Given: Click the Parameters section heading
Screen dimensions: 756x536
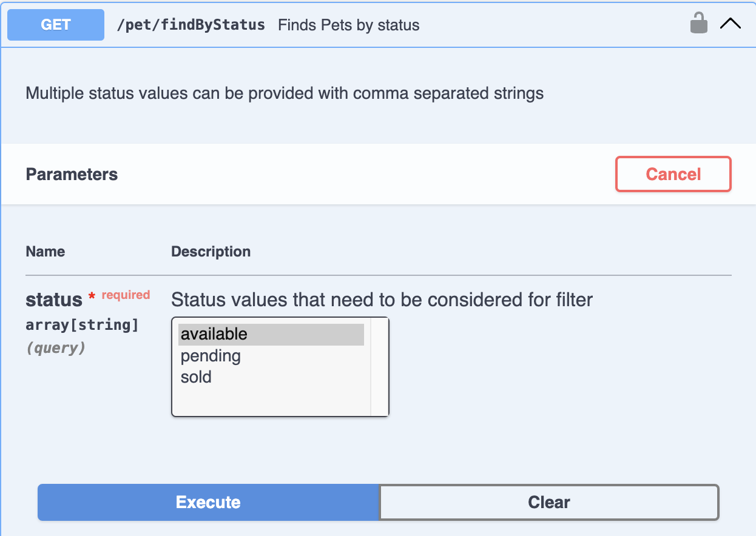Looking at the screenshot, I should (x=72, y=175).
